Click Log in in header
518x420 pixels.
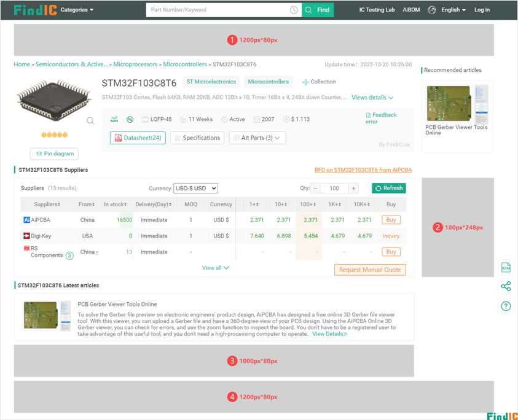click(482, 10)
